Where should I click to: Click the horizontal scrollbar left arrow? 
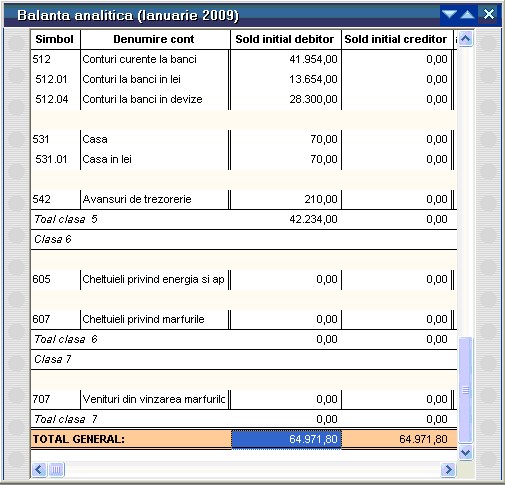point(39,470)
